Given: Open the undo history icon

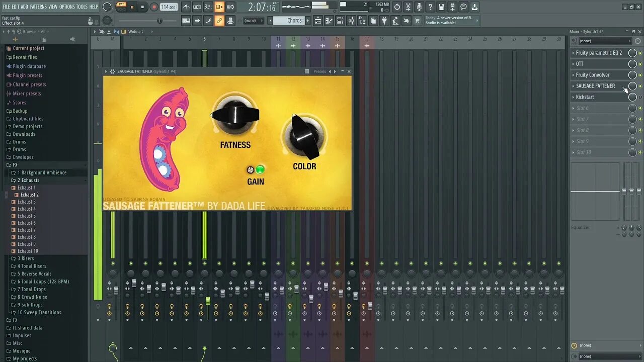Looking at the screenshot, I should [x=397, y=7].
